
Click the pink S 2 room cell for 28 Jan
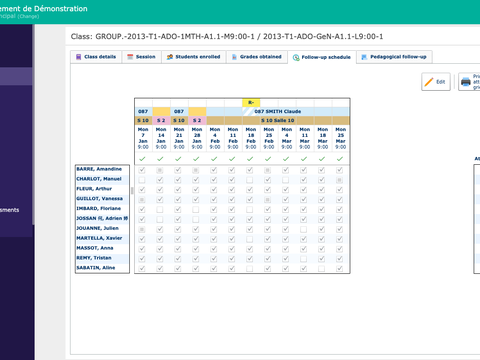pos(197,120)
